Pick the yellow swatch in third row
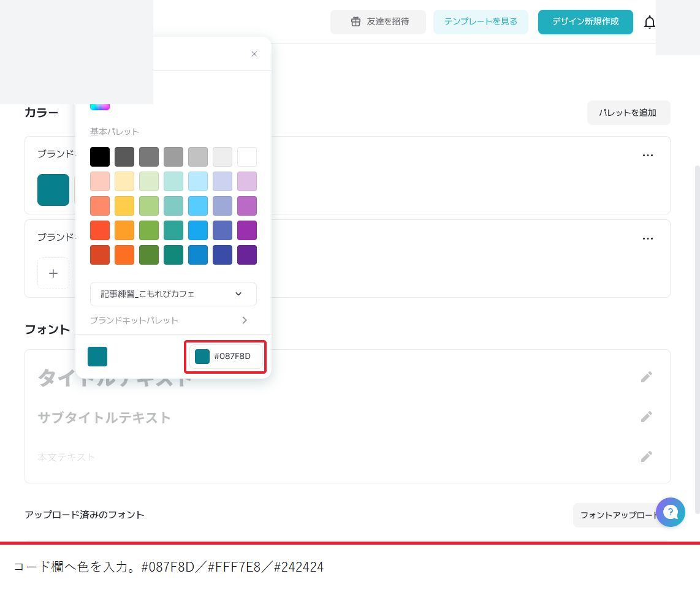The image size is (700, 590). click(x=124, y=206)
